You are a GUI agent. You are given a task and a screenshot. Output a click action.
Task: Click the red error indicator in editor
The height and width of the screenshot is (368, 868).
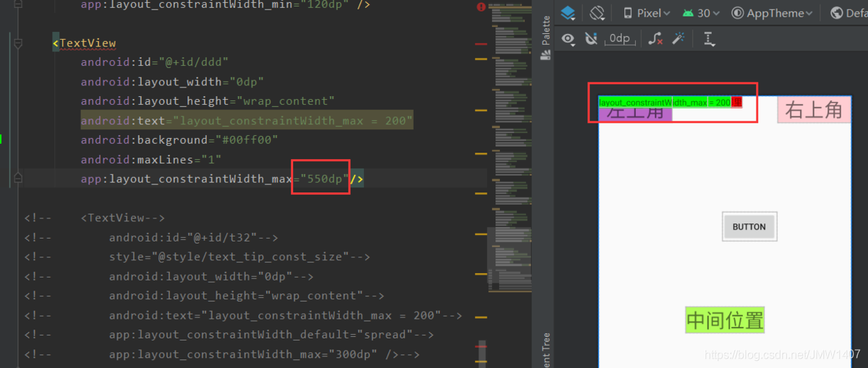[x=481, y=7]
